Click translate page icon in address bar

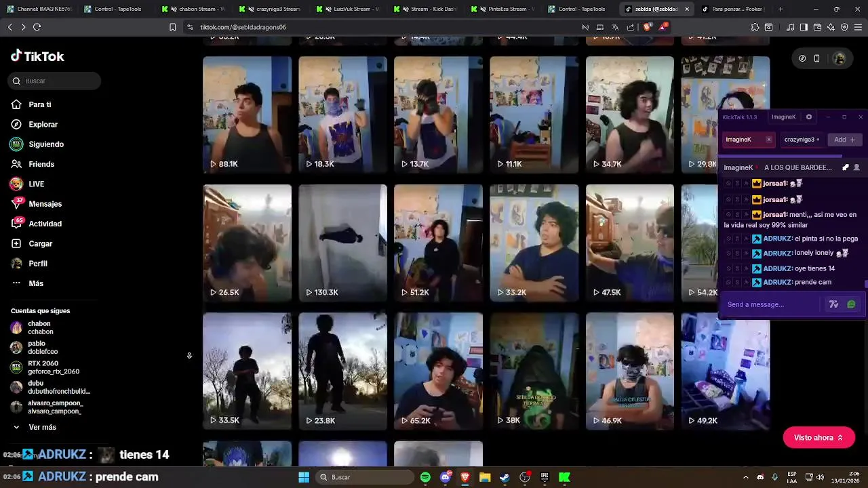click(615, 27)
